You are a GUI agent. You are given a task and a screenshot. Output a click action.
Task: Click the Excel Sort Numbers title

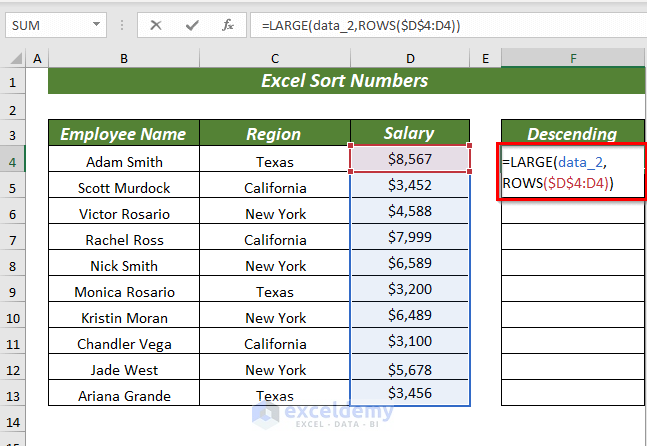pyautogui.click(x=345, y=80)
